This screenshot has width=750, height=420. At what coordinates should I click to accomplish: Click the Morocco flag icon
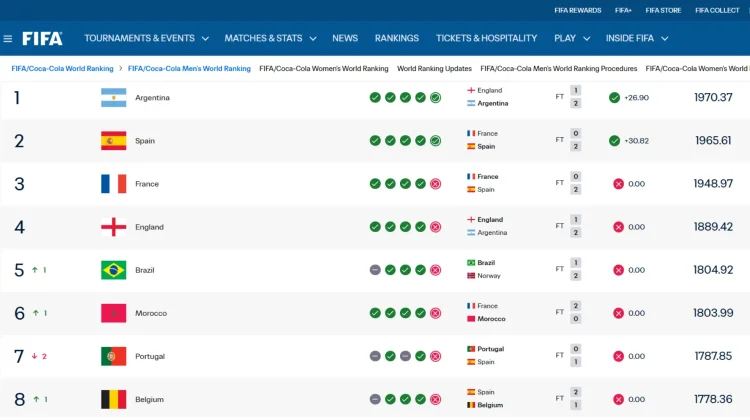(x=113, y=313)
